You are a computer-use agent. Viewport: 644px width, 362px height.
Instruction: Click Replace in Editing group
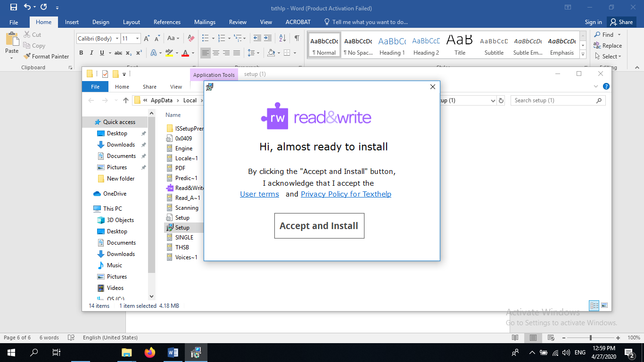coord(608,46)
